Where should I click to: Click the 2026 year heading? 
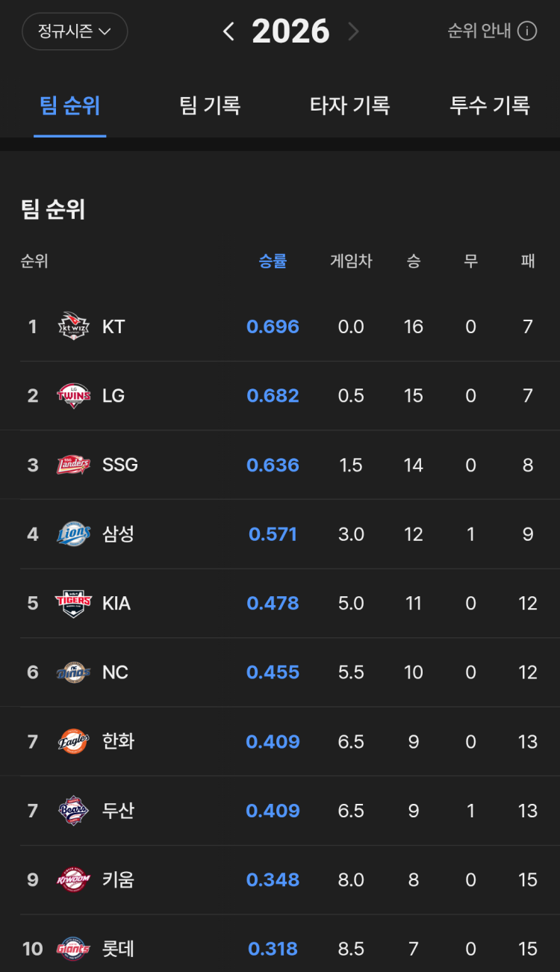coord(290,31)
